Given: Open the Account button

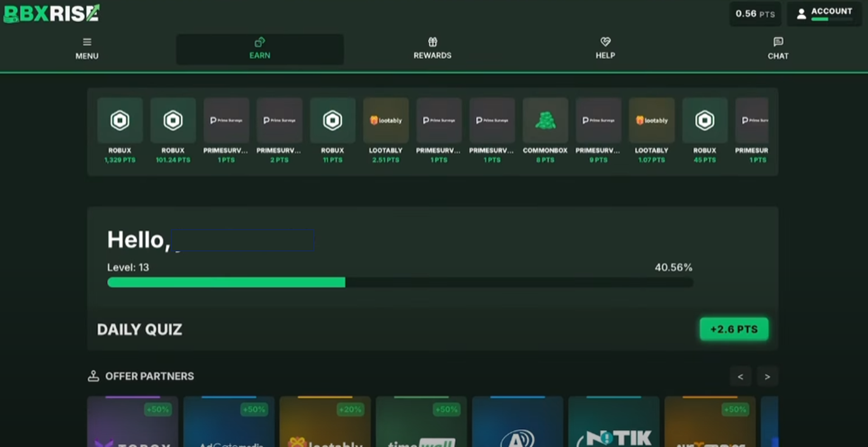Looking at the screenshot, I should (824, 14).
